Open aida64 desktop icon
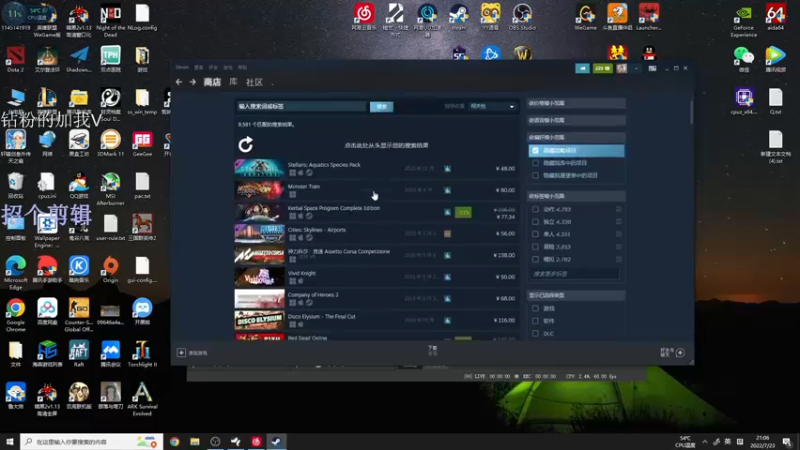This screenshot has height=450, width=800. (775, 17)
